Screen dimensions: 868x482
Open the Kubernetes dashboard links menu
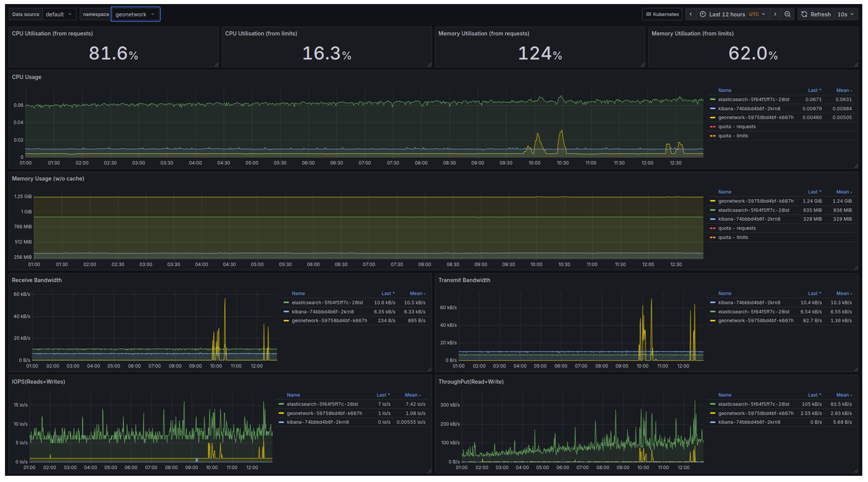click(662, 14)
